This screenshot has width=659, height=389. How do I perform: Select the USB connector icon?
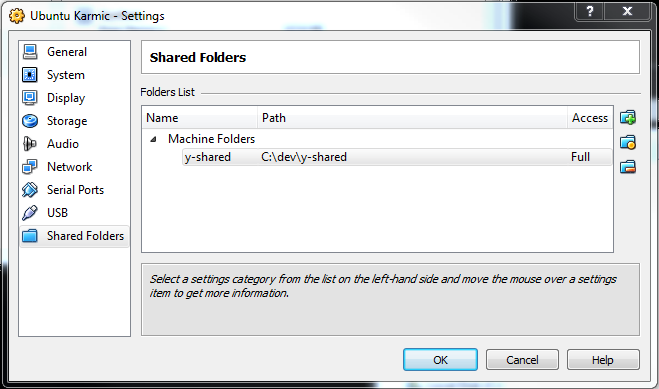(30, 213)
